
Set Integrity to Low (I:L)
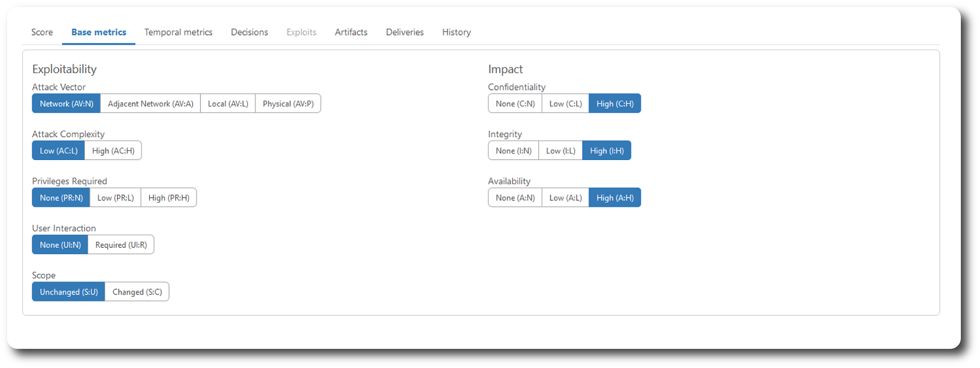point(560,151)
